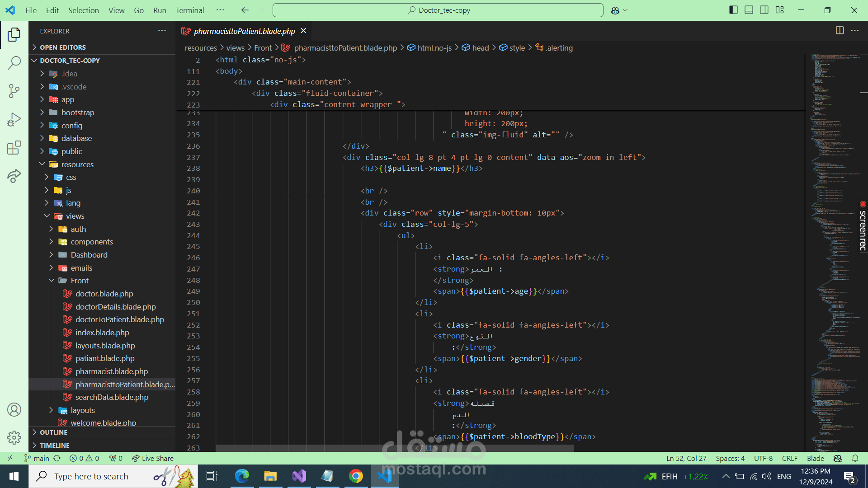Toggle Secondary Side Bar layout button
This screenshot has width=868, height=488.
pyautogui.click(x=764, y=10)
